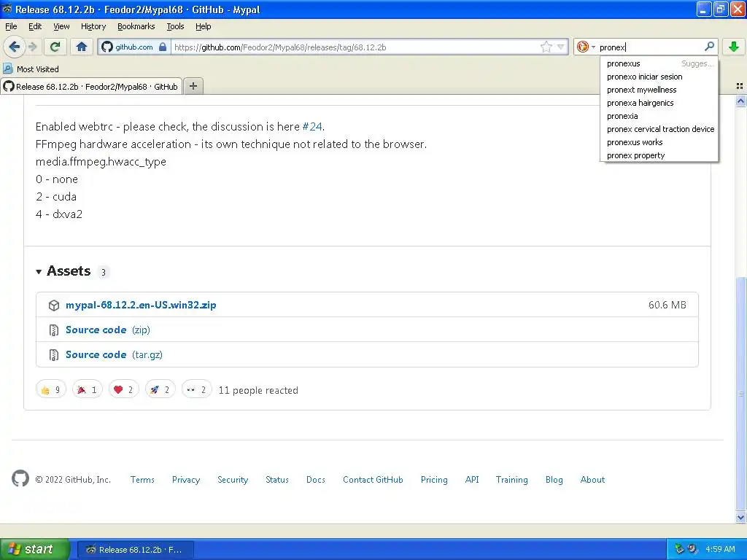Open the Tools menu
This screenshot has height=560, width=747.
coord(175,26)
